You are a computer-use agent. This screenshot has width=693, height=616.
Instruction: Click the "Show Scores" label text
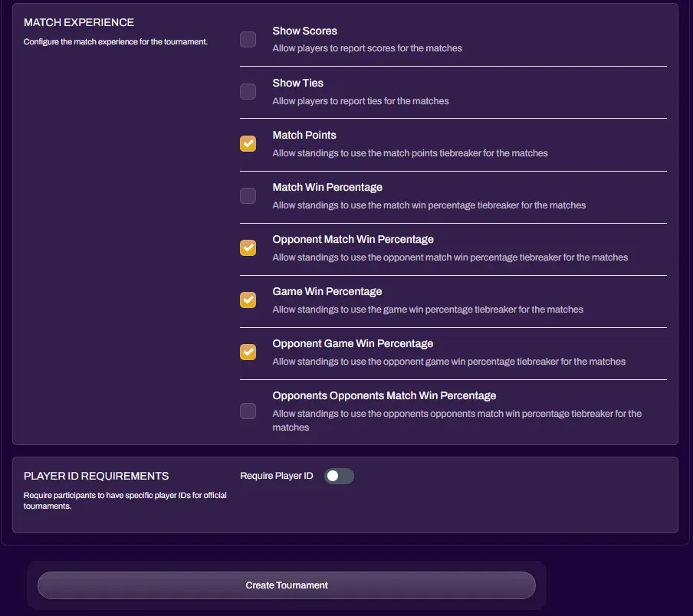tap(304, 31)
